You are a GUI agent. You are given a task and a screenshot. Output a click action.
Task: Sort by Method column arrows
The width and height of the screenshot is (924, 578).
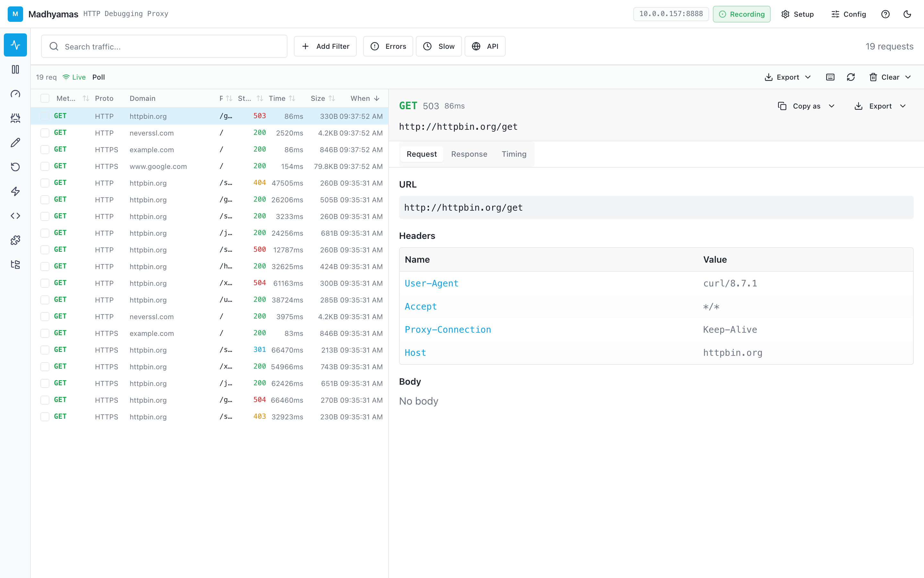(x=86, y=98)
